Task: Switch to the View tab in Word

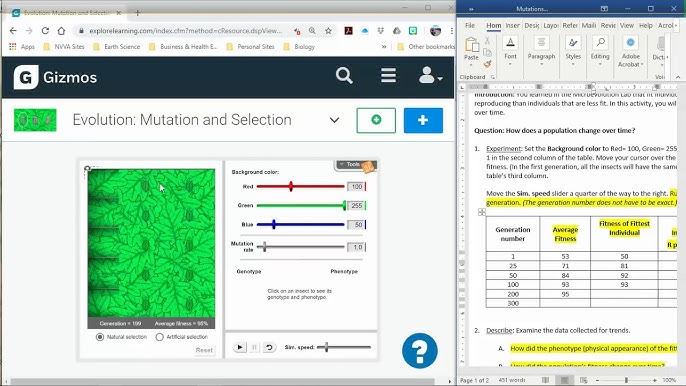Action: pos(626,25)
